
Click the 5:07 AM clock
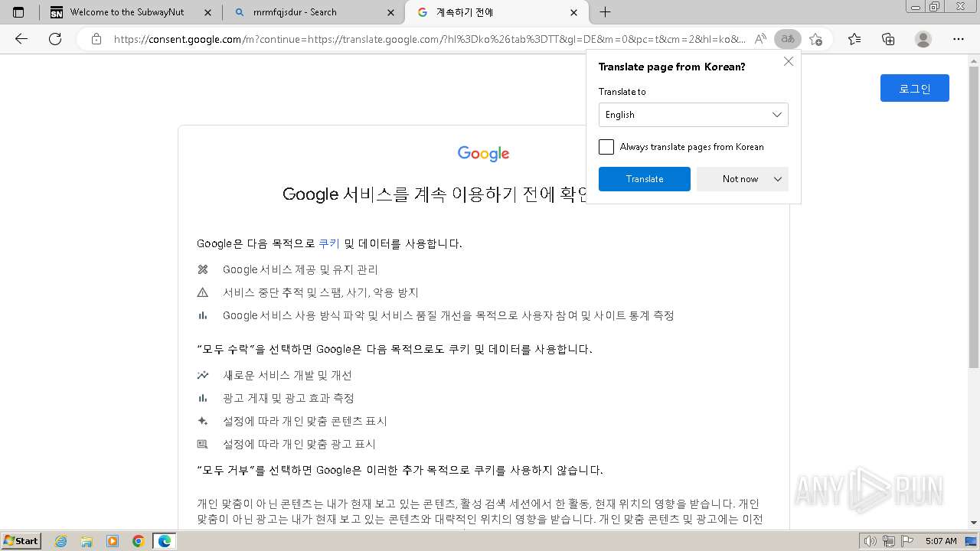[x=941, y=541]
